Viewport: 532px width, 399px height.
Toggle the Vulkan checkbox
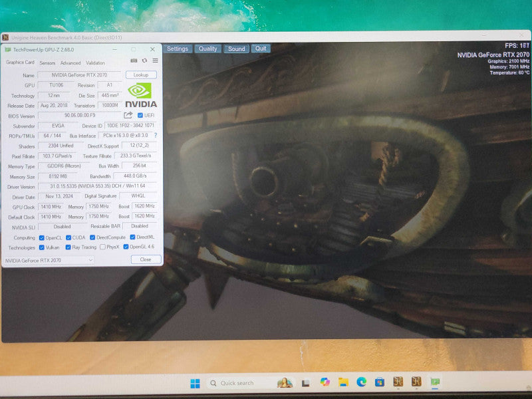[42, 247]
